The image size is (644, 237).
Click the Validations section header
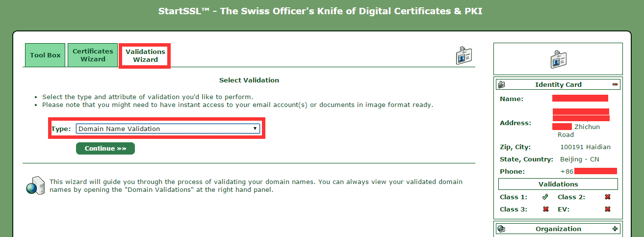(558, 184)
